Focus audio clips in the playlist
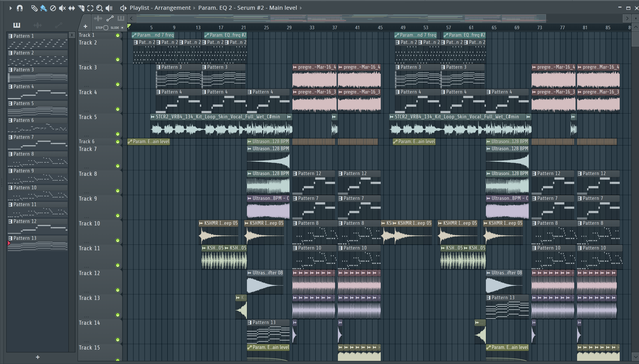 tap(98, 18)
